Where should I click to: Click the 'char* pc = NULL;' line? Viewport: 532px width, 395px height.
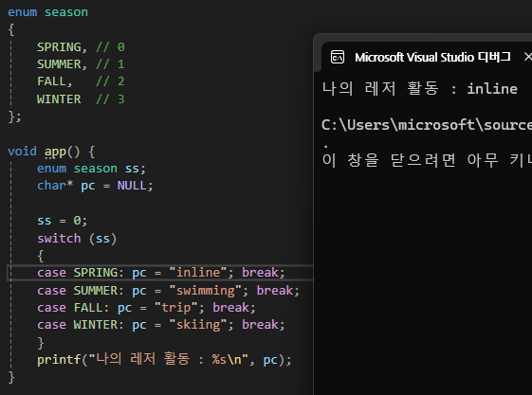pos(95,186)
